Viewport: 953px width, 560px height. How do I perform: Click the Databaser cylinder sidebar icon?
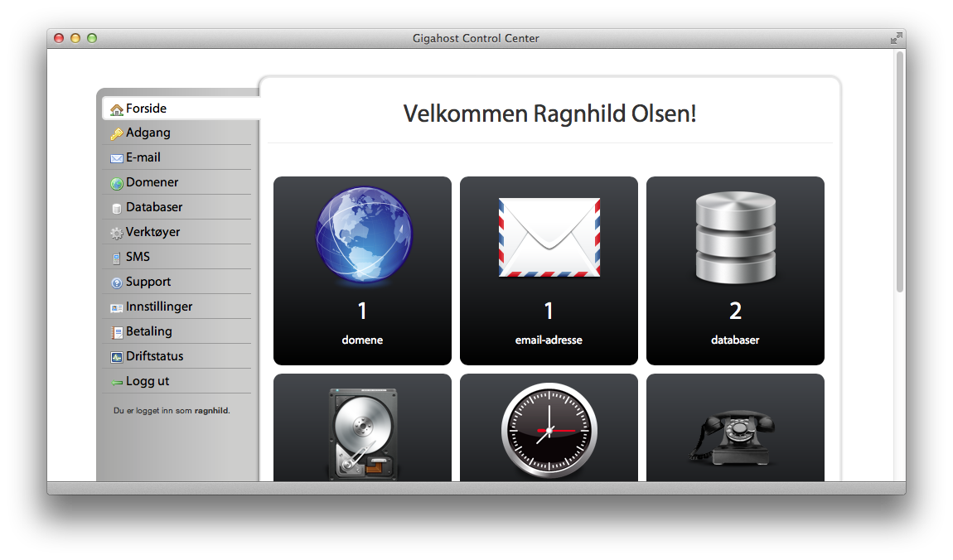pyautogui.click(x=117, y=208)
